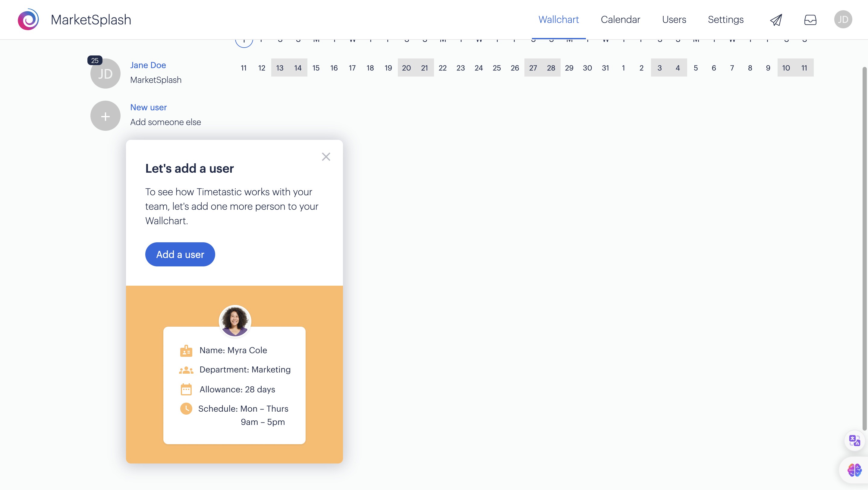Close the Let's add a user popup
Image resolution: width=868 pixels, height=490 pixels.
[325, 157]
